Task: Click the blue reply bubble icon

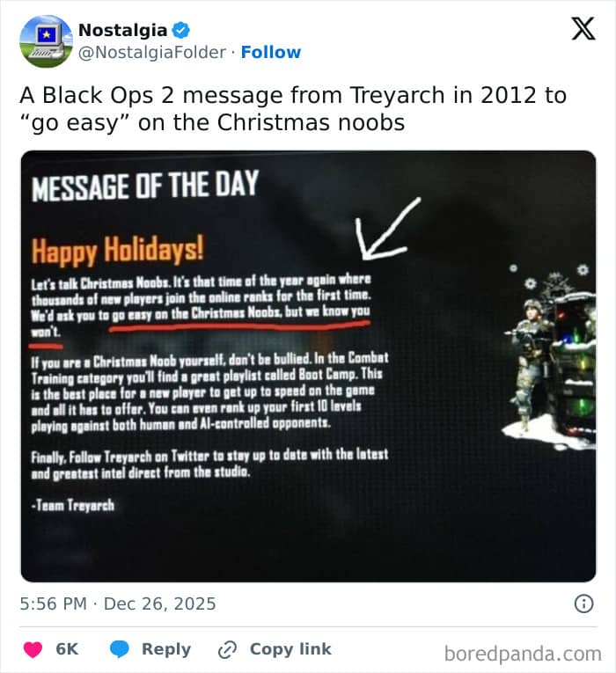Action: (120, 649)
